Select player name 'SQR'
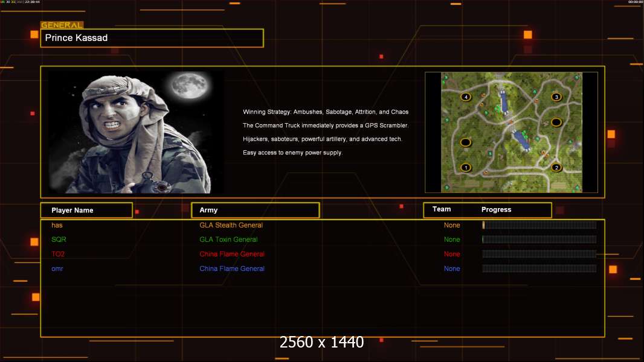This screenshot has height=362, width=644. pos(59,240)
